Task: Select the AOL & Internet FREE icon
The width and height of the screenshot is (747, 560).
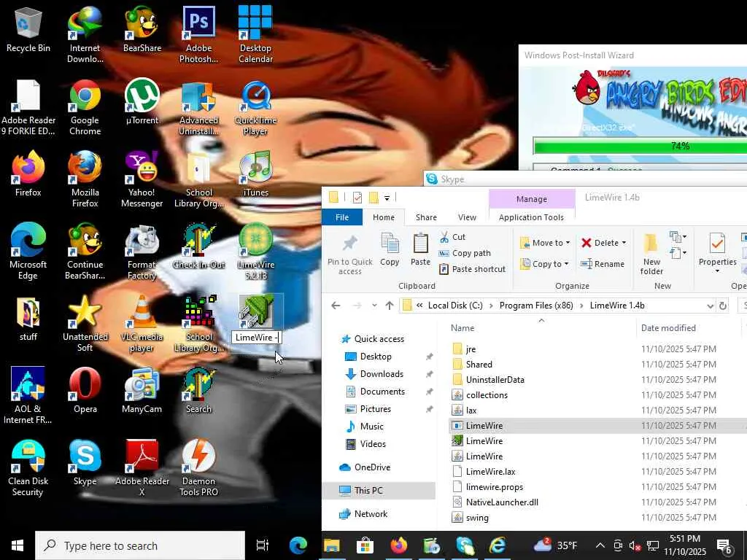Action: (28, 395)
